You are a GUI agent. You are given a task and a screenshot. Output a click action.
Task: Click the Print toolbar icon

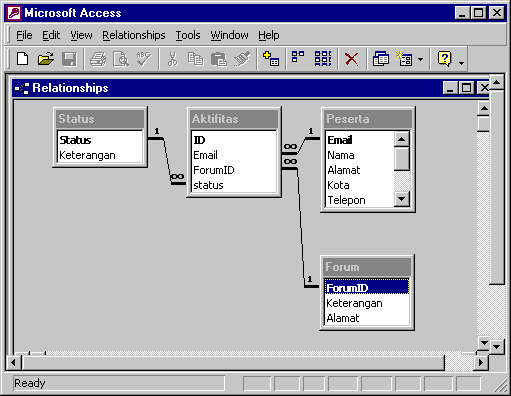pos(98,59)
